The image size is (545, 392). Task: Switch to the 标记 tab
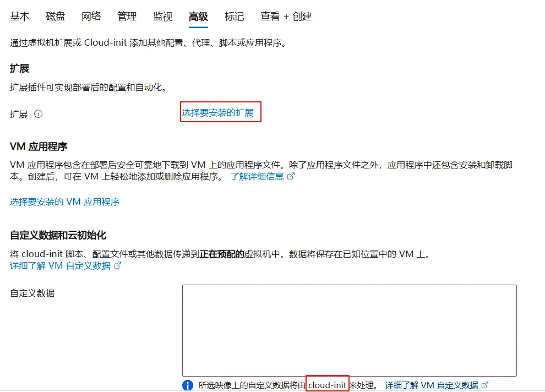point(234,17)
